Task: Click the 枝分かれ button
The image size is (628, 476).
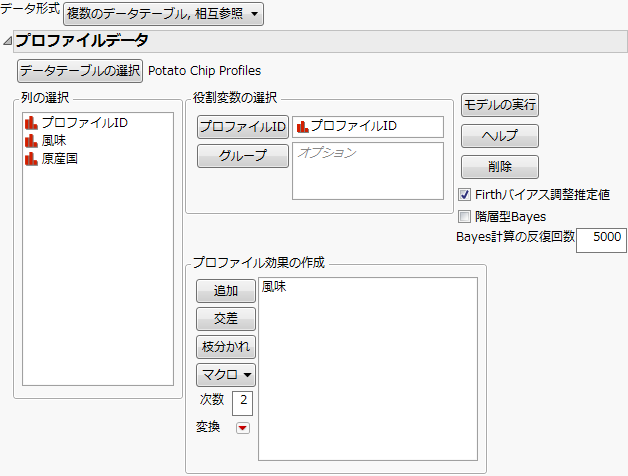Action: pos(226,347)
